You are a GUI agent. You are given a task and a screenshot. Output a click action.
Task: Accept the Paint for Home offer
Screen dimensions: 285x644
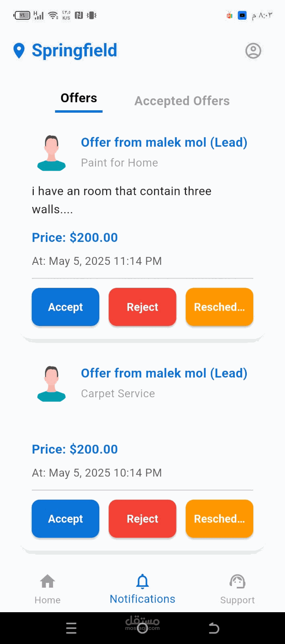pyautogui.click(x=66, y=307)
